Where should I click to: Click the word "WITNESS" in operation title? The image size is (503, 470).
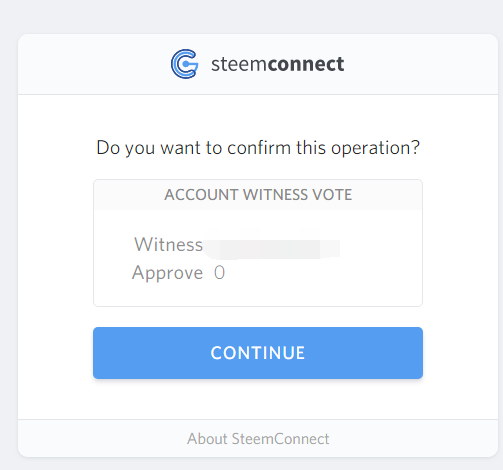pyautogui.click(x=275, y=195)
